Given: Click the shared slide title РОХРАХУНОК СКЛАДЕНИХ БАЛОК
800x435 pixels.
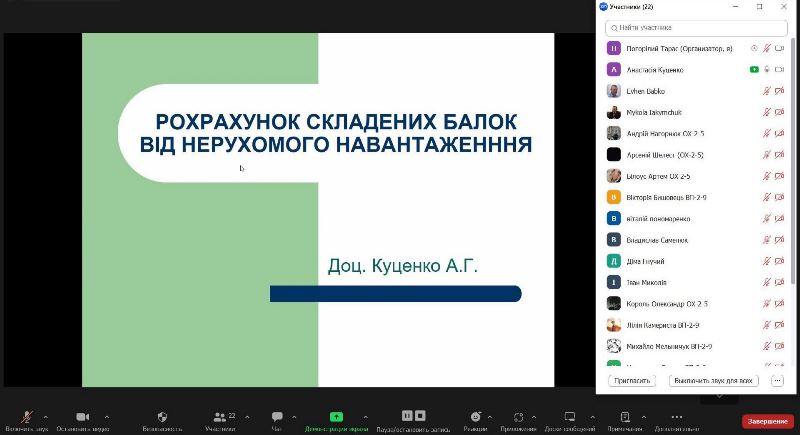Looking at the screenshot, I should click(x=336, y=122).
